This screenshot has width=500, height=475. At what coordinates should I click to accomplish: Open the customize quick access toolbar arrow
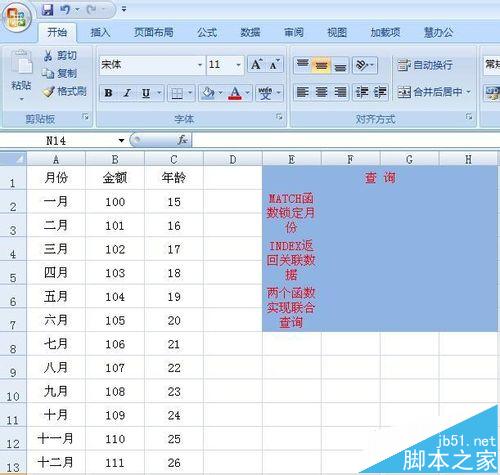click(x=124, y=9)
